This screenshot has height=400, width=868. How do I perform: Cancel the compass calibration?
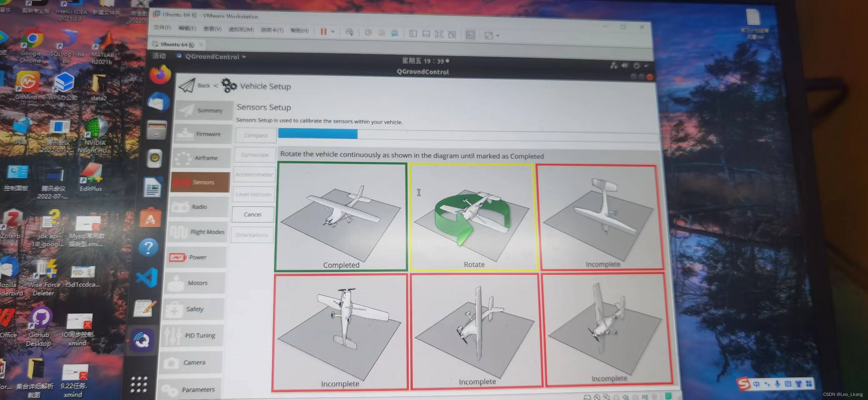[x=253, y=214]
